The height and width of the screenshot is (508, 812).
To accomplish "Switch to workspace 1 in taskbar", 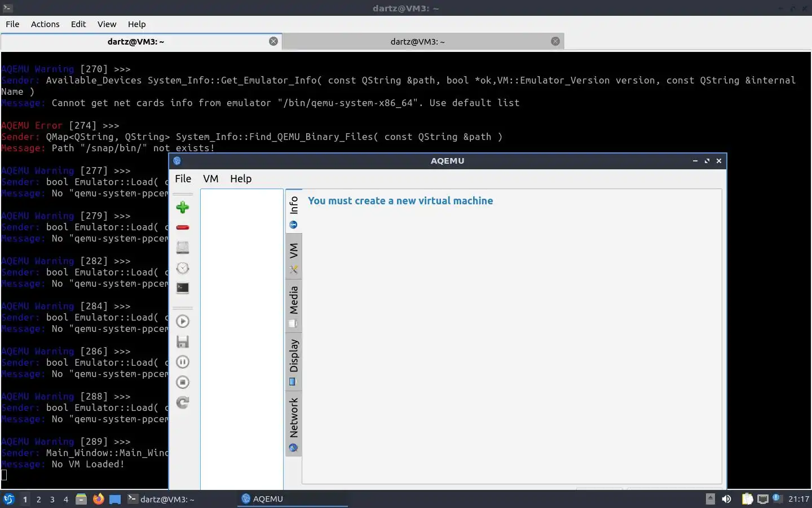I will [25, 499].
